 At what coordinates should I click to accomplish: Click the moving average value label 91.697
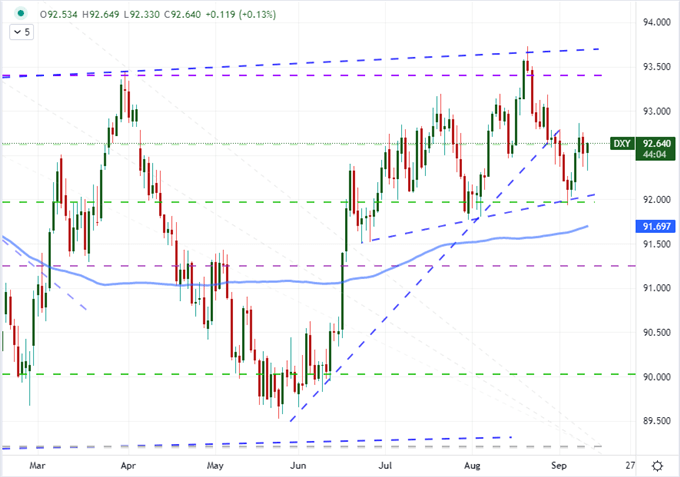[656, 226]
